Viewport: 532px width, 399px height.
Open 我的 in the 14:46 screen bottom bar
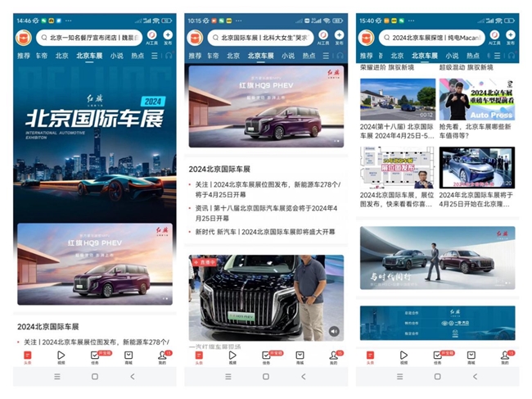(162, 357)
